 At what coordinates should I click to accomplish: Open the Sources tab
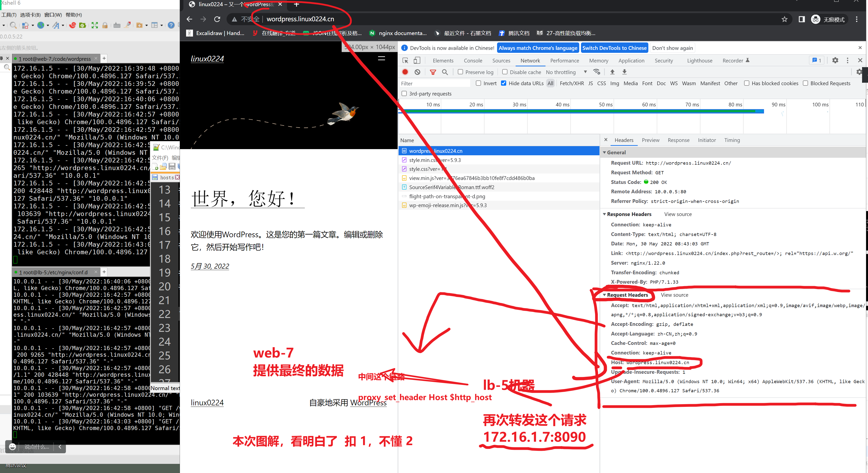[501, 61]
